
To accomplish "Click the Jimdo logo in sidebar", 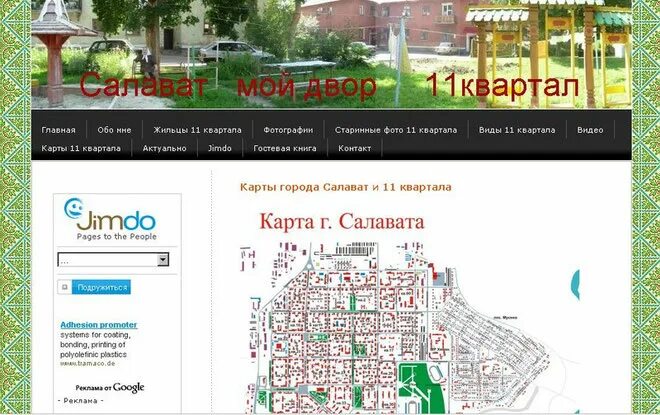I will pyautogui.click(x=110, y=215).
